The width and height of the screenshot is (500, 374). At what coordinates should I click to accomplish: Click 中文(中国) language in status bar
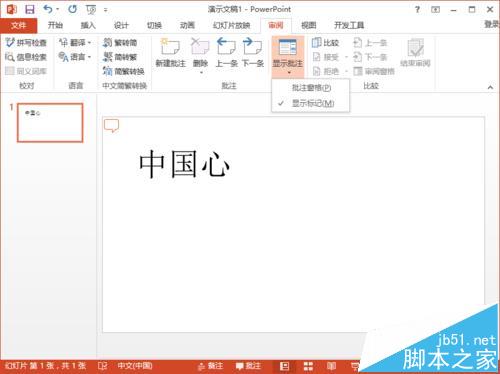(x=135, y=366)
